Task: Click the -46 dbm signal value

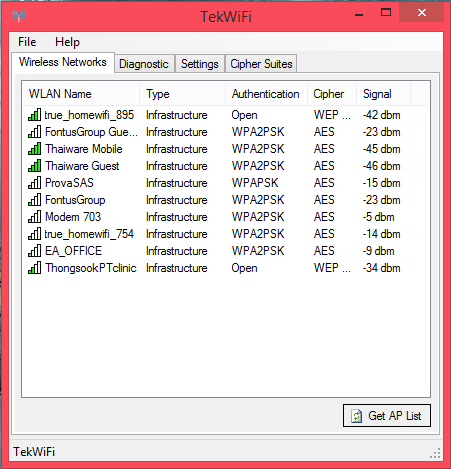Action: coord(382,166)
